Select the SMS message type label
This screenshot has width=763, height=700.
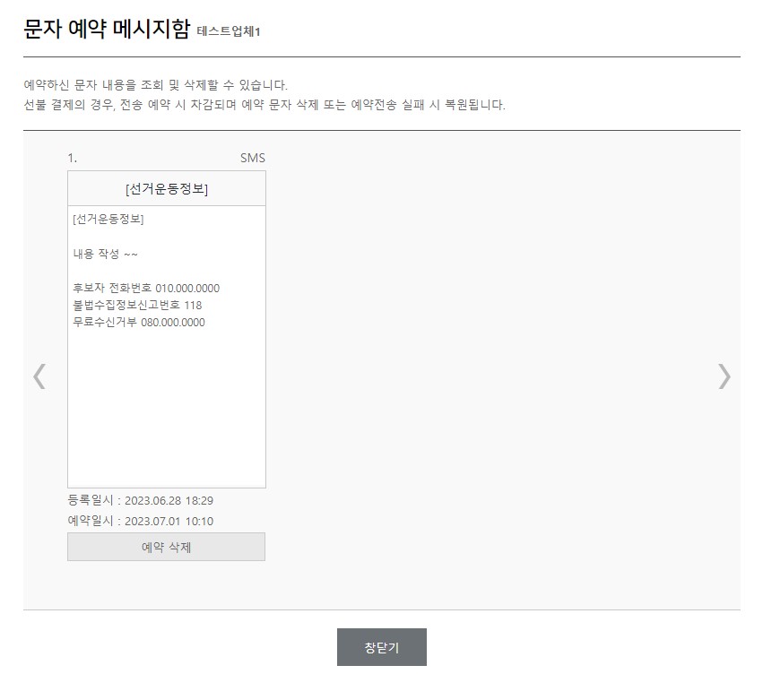[x=252, y=158]
